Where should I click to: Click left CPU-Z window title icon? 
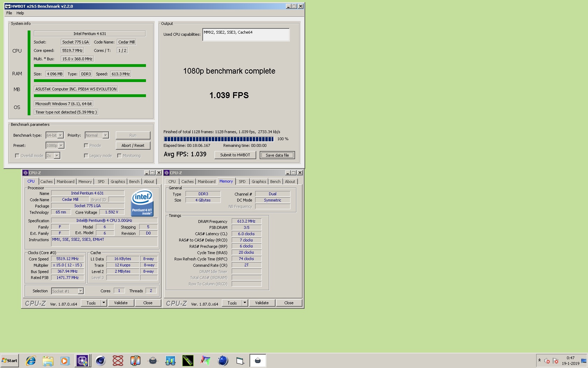coord(25,173)
